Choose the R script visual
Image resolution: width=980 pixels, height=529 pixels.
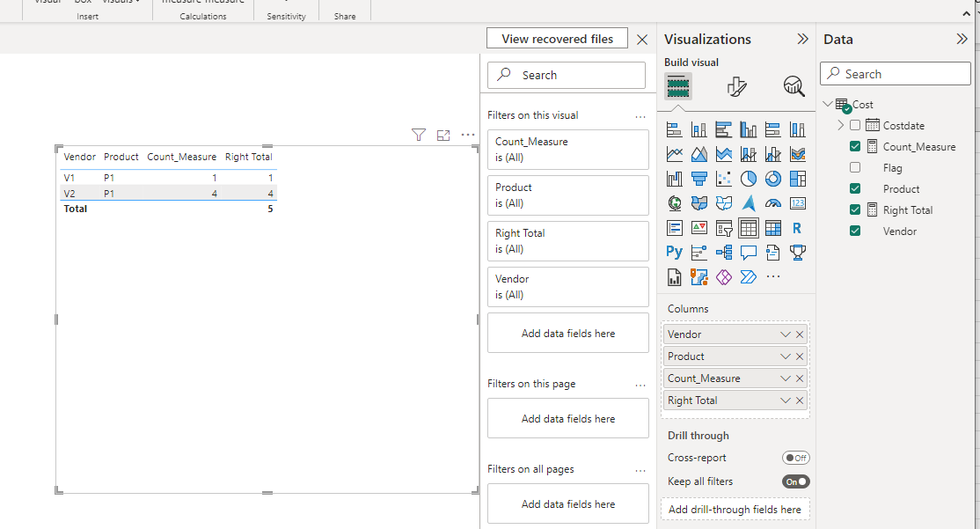pyautogui.click(x=798, y=228)
